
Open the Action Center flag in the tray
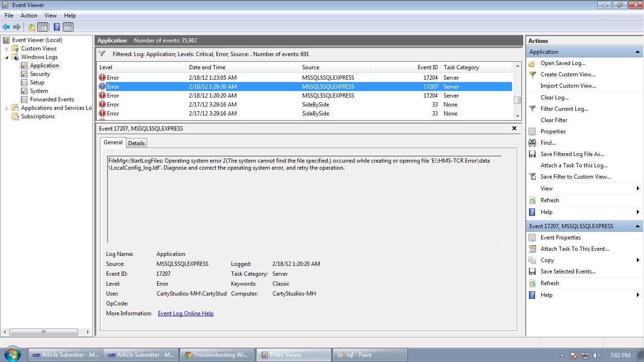[x=574, y=355]
